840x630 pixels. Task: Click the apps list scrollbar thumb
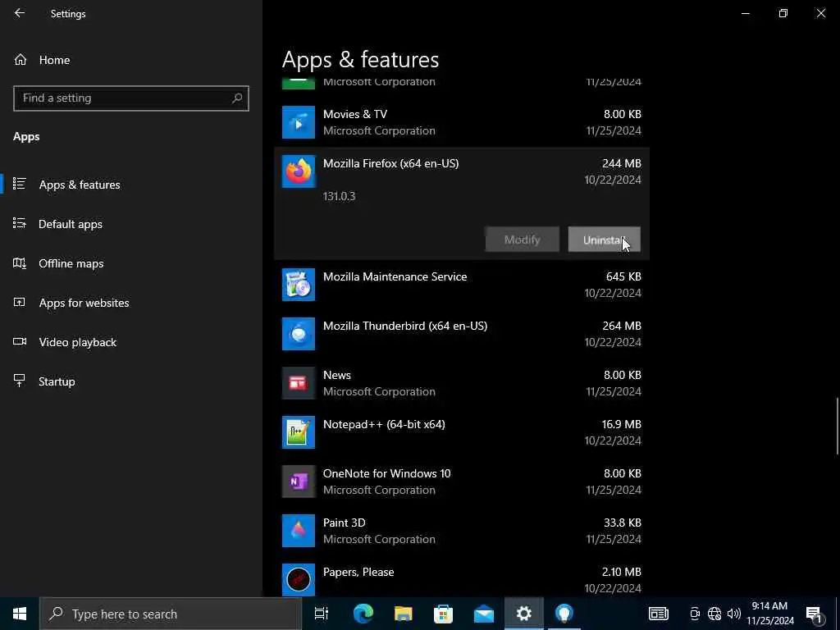[838, 426]
